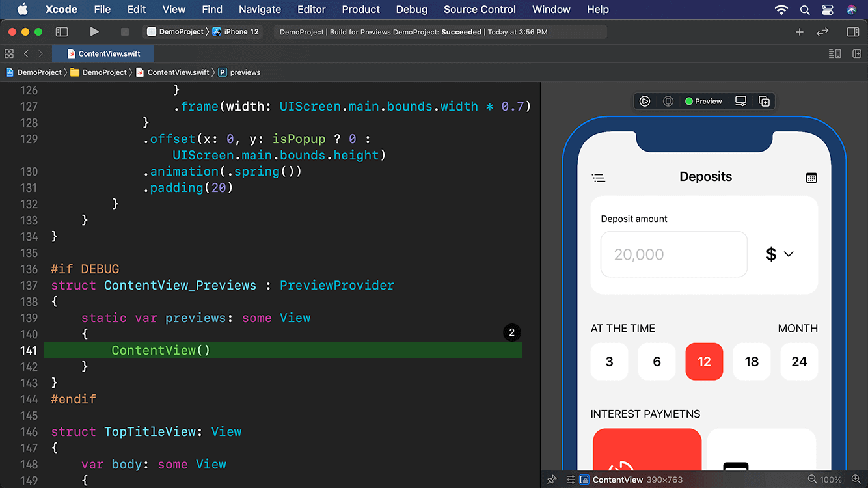
Task: Click PreviewProvider in the code
Action: (x=337, y=285)
